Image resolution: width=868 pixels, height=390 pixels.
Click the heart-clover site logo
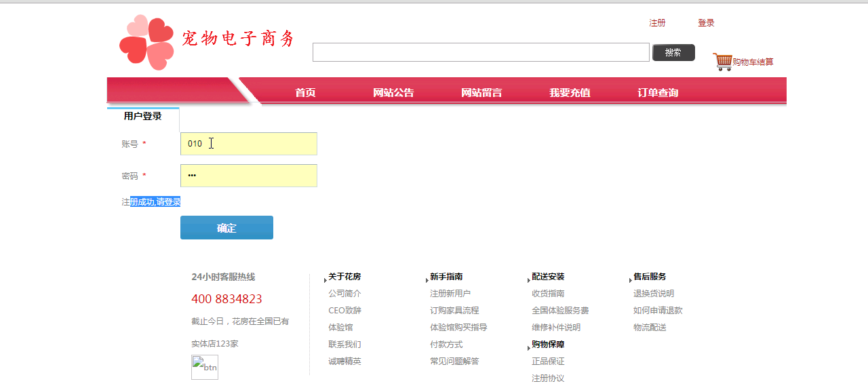point(146,42)
